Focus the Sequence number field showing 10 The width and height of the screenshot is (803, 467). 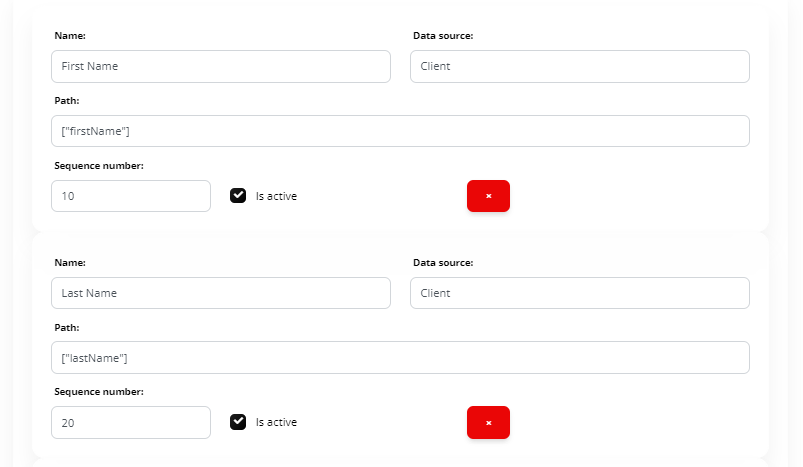point(131,196)
